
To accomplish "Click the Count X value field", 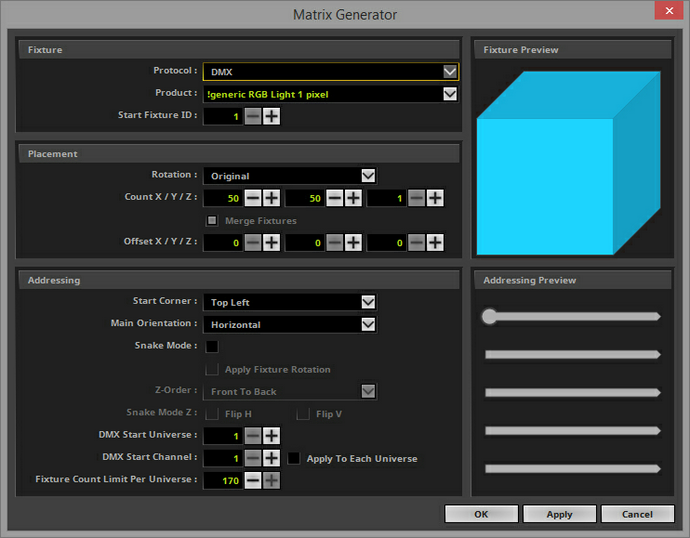I will coord(223,198).
